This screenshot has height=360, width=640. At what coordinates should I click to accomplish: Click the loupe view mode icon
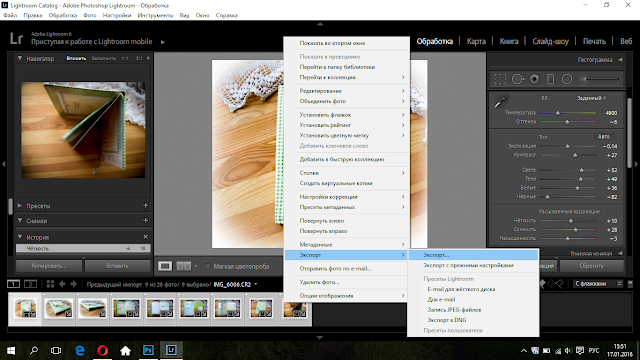165,266
